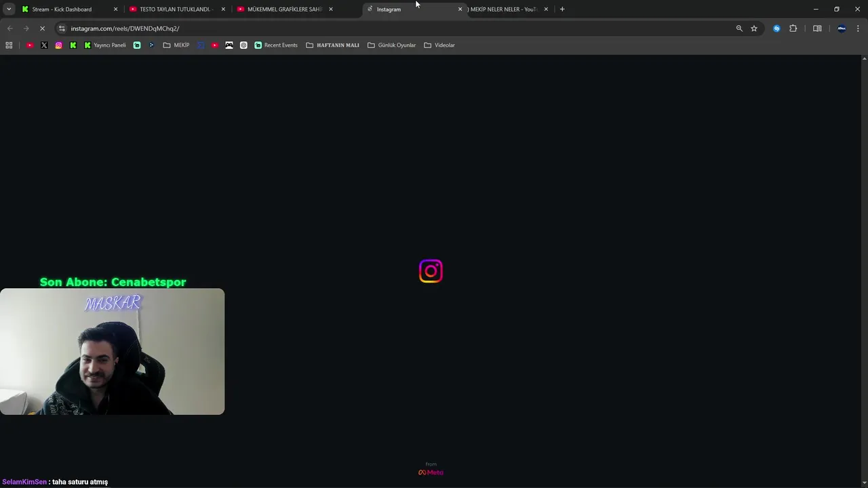The height and width of the screenshot is (488, 868).
Task: Open the Instagram bookmark icon
Action: point(59,45)
